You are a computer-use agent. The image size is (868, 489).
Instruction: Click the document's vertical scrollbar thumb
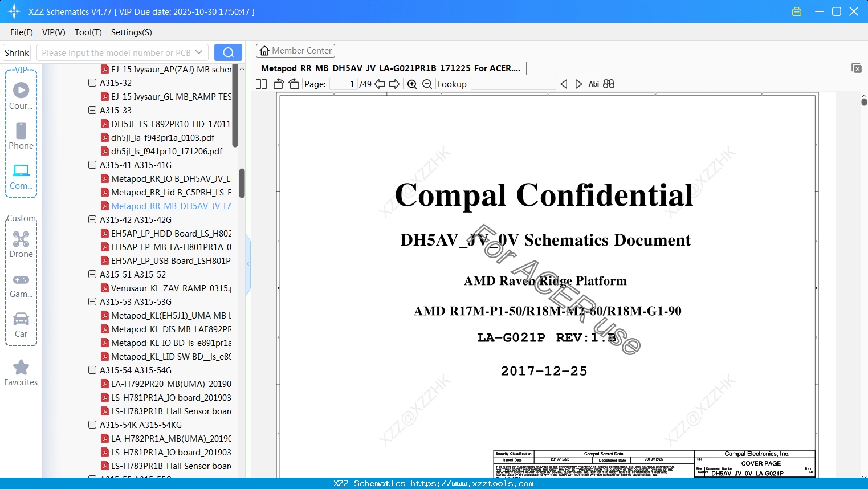pyautogui.click(x=864, y=102)
